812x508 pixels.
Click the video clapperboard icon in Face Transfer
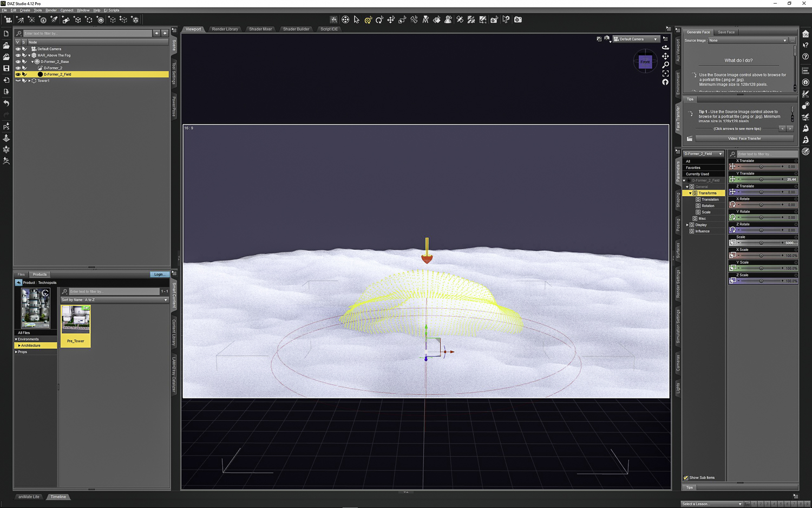point(690,139)
